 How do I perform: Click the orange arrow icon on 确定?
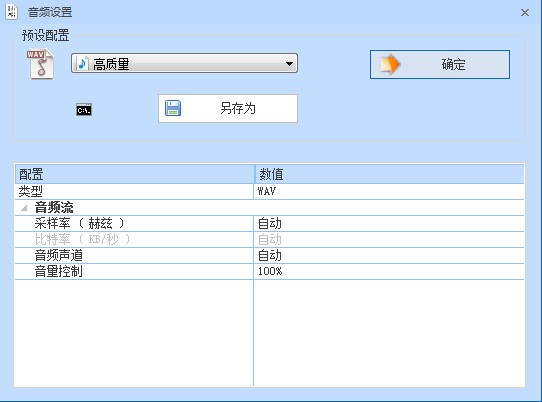[390, 64]
